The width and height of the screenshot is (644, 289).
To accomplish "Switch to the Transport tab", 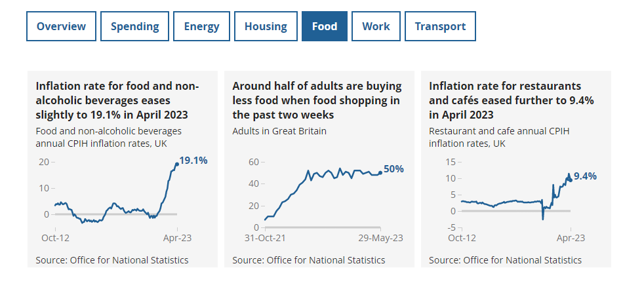I will 440,26.
